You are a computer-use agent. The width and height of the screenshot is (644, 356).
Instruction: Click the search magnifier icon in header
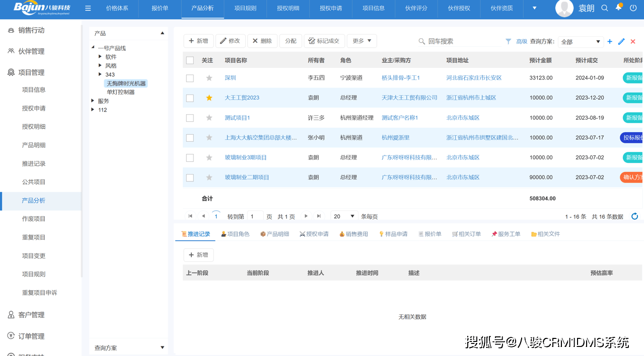(x=605, y=9)
